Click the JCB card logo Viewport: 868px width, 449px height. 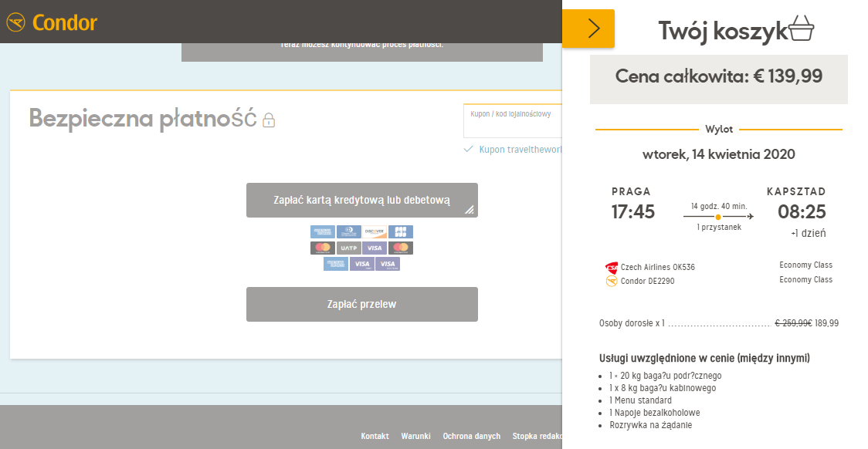pos(401,231)
